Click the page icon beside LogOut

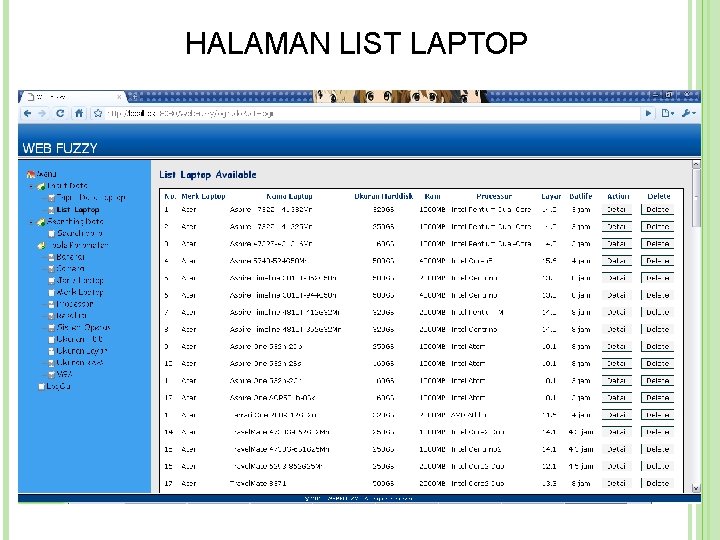click(41, 387)
